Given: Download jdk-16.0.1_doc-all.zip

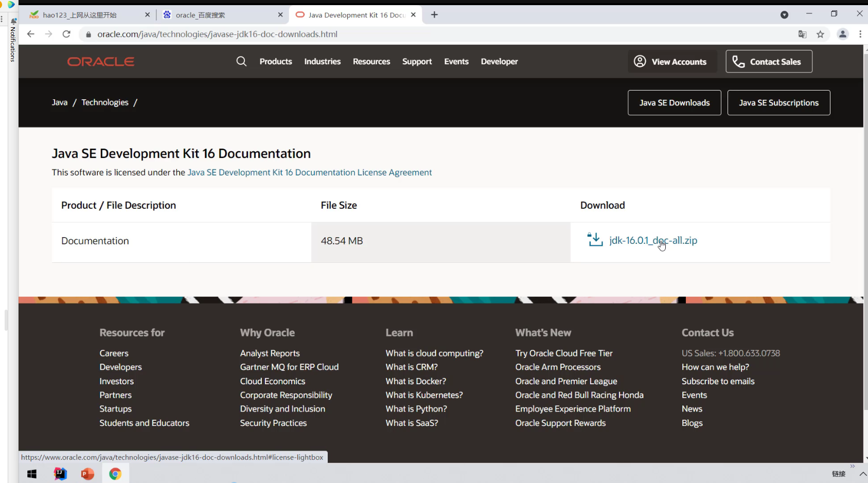Looking at the screenshot, I should (x=653, y=240).
